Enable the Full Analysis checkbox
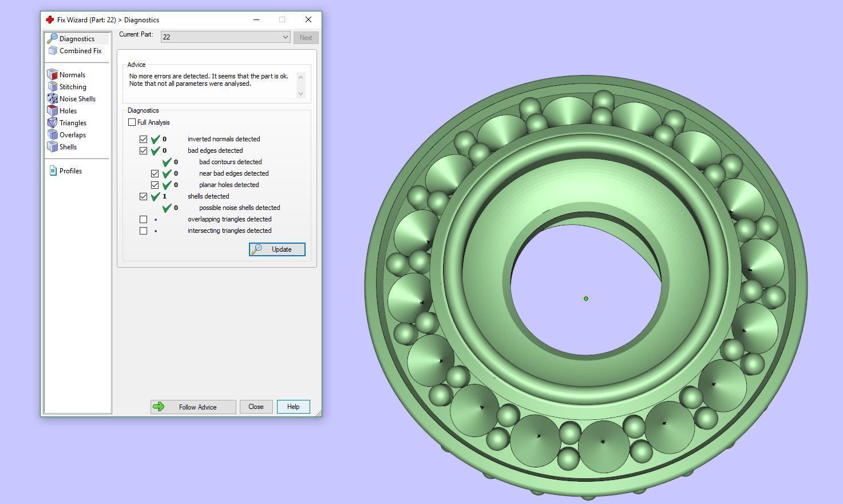The height and width of the screenshot is (504, 843). point(132,122)
